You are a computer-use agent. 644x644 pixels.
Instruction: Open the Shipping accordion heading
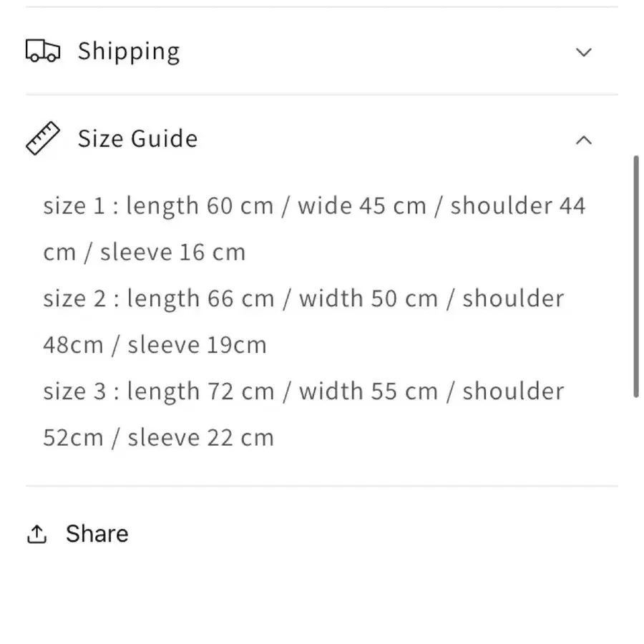(x=129, y=52)
